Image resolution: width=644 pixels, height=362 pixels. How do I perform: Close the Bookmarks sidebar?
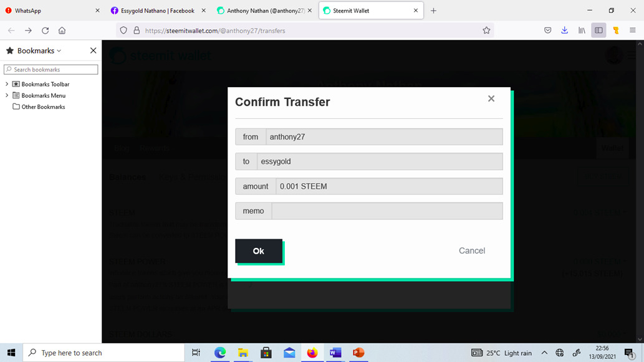tap(94, 50)
